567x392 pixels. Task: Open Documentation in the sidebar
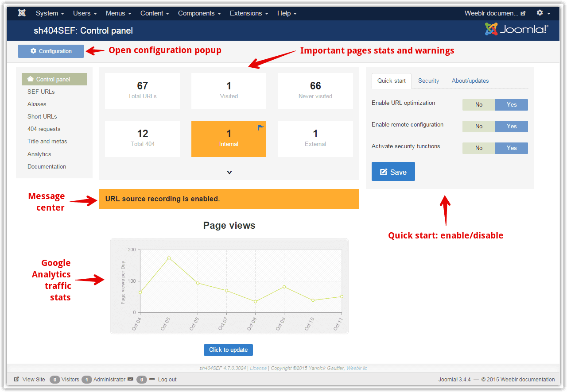[x=47, y=166]
